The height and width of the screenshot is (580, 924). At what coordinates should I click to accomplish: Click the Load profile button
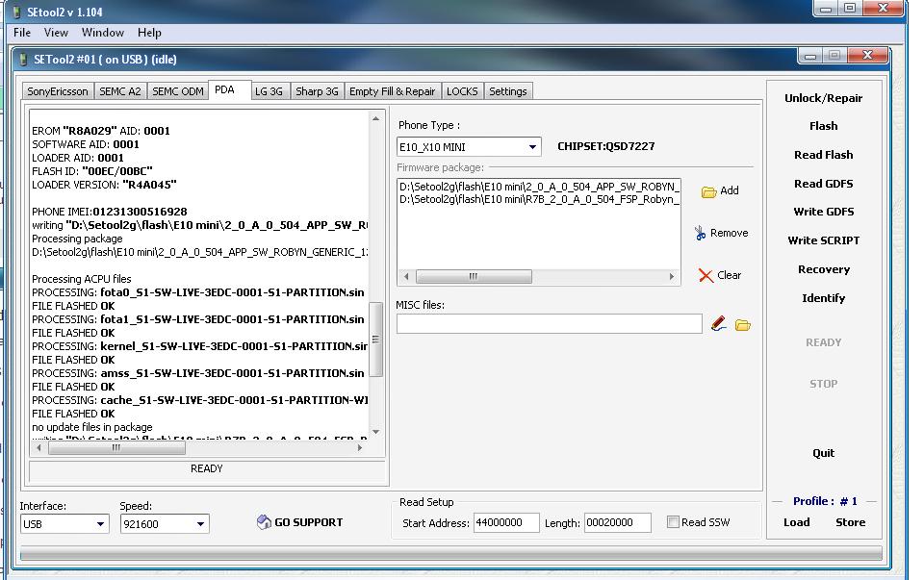797,522
